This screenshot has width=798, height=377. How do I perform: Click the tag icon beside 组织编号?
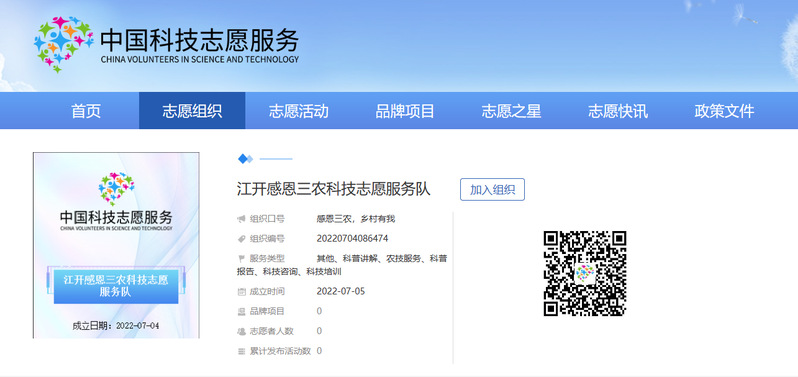[241, 239]
